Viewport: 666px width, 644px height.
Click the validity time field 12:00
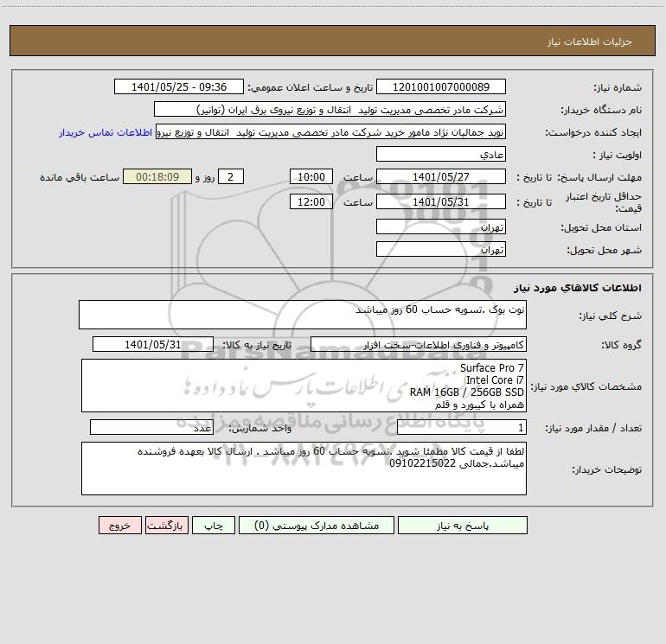click(311, 201)
